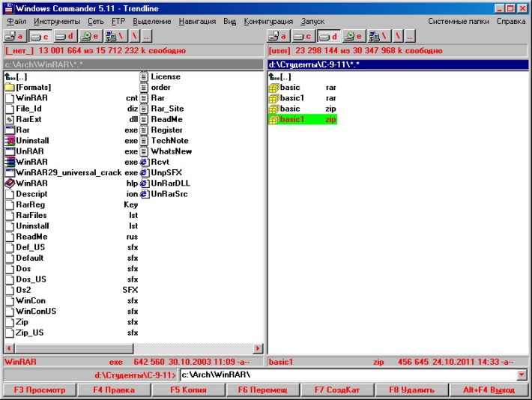Select drive d in right panel
532x400 pixels.
click(328, 36)
